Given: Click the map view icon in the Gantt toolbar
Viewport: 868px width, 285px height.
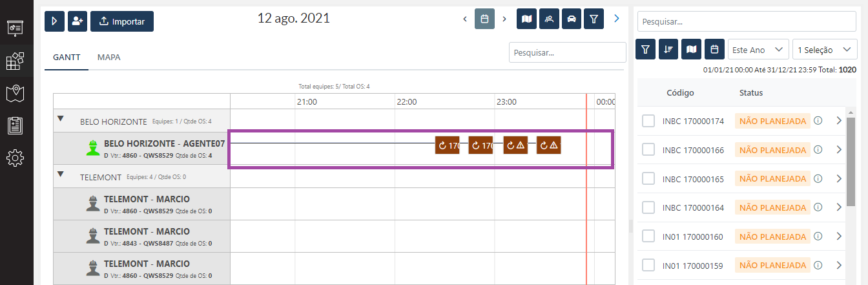Looking at the screenshot, I should pyautogui.click(x=527, y=19).
